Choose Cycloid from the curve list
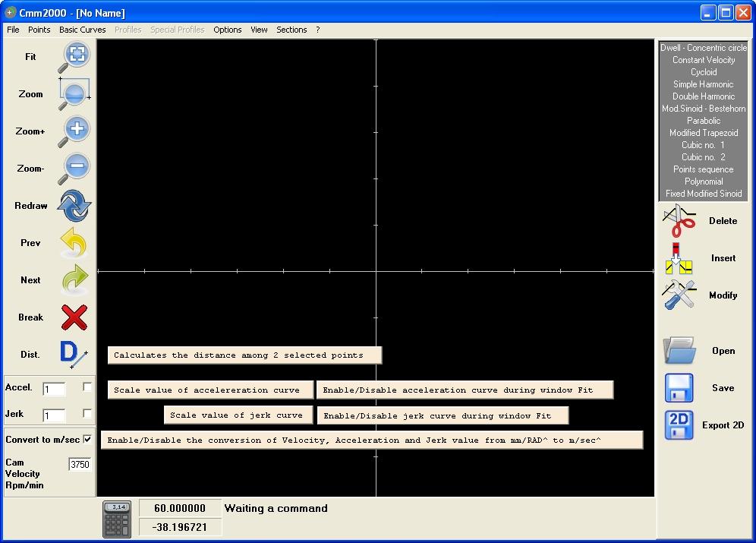756x543 pixels. (704, 72)
